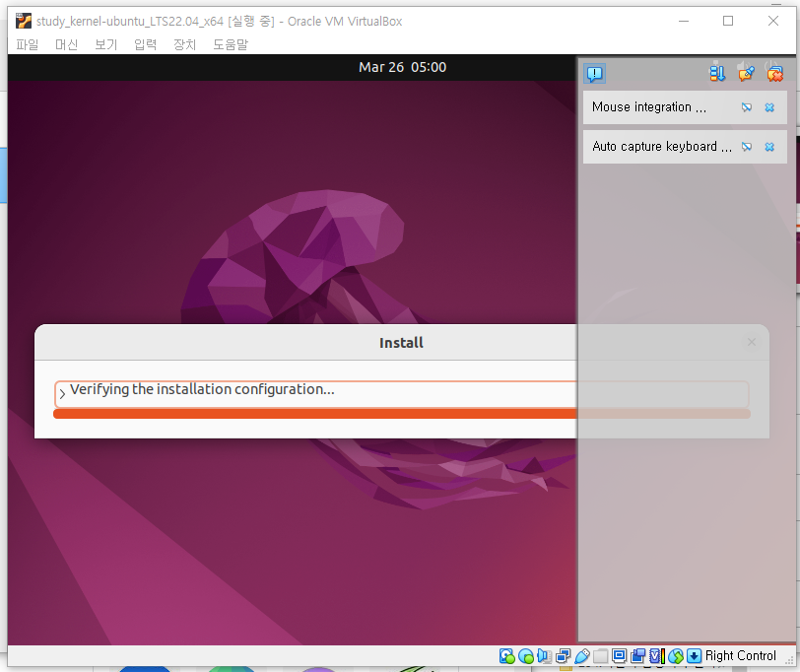
Task: Dismiss the Auto capture keyboard notification
Action: [x=769, y=146]
